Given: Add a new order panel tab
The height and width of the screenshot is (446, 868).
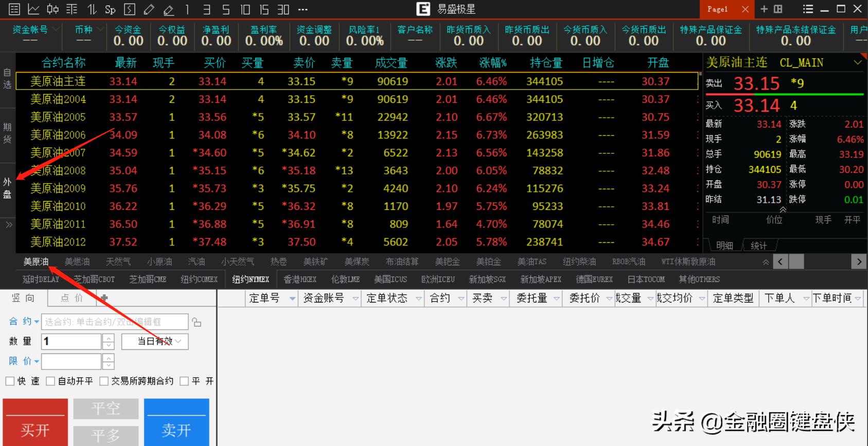Looking at the screenshot, I should 104,297.
